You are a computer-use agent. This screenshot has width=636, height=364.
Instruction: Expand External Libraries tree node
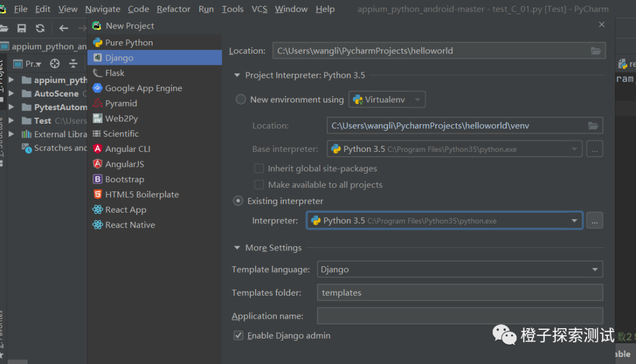11,134
